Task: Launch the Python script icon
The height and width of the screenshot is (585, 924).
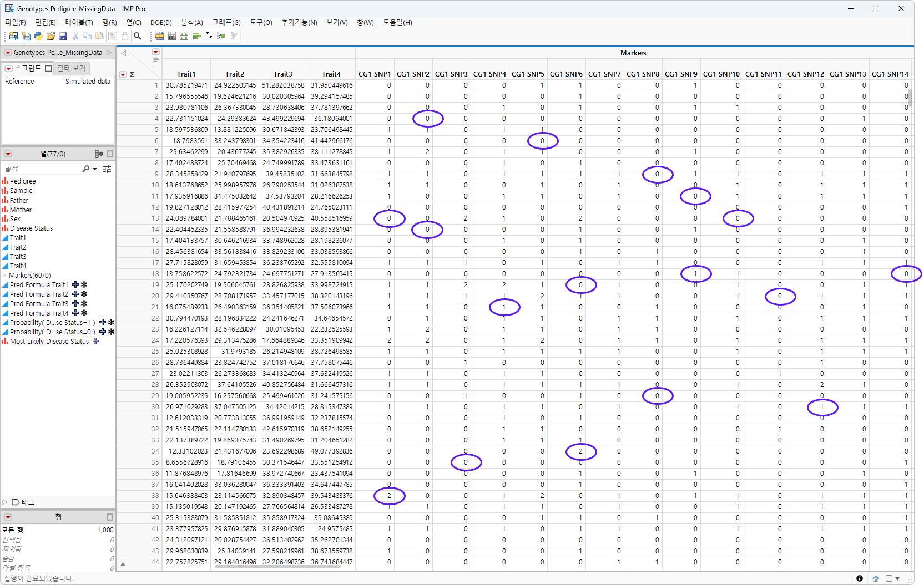Action: tap(38, 36)
